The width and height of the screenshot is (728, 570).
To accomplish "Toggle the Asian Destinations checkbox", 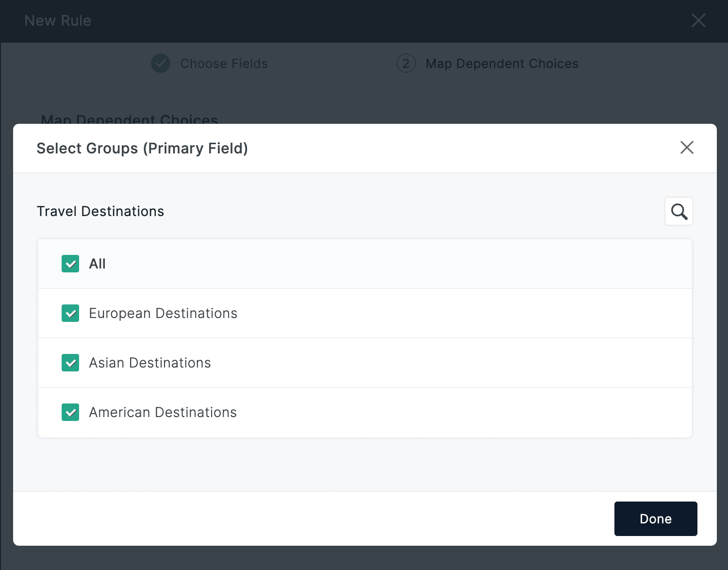I will (x=70, y=363).
